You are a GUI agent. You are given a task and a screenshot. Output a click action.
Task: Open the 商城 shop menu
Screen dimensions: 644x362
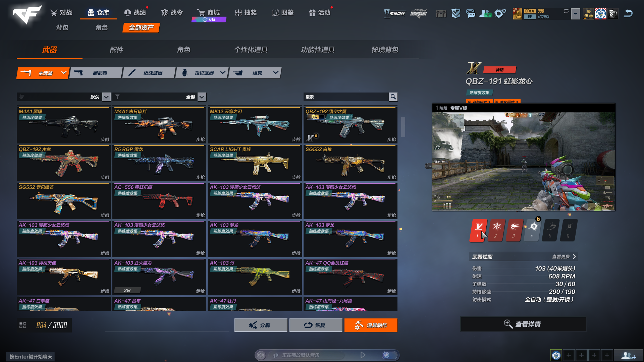tap(209, 13)
